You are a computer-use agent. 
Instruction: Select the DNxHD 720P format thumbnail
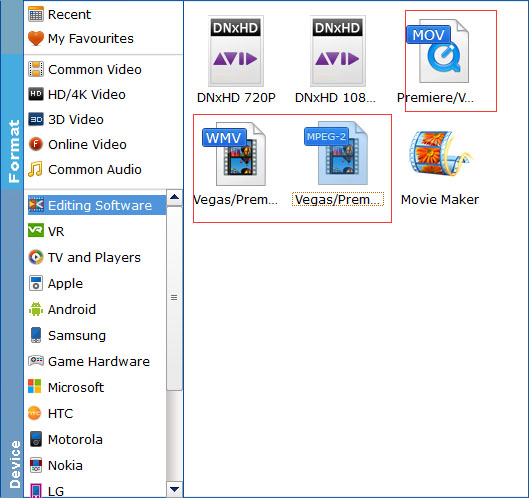click(x=236, y=51)
